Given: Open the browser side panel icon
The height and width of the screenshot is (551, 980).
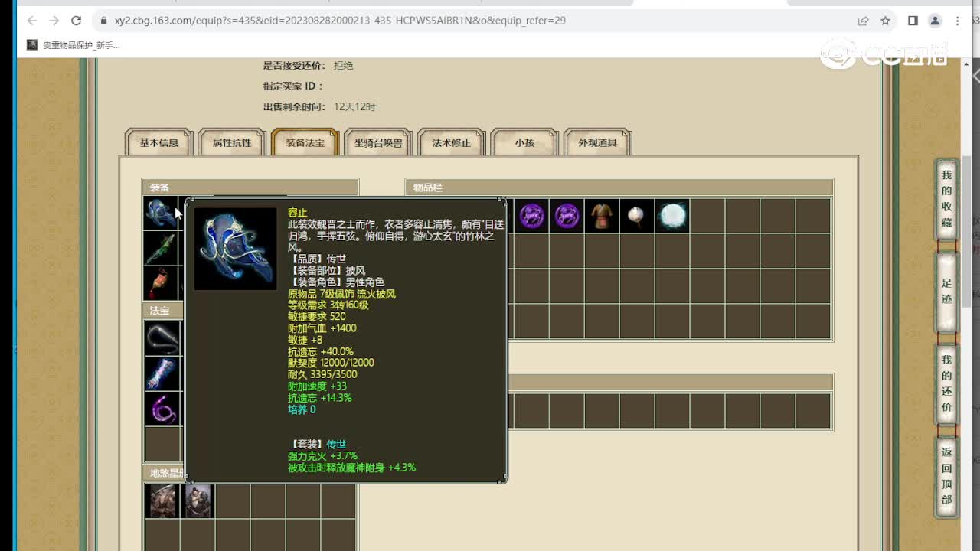Looking at the screenshot, I should pyautogui.click(x=913, y=21).
